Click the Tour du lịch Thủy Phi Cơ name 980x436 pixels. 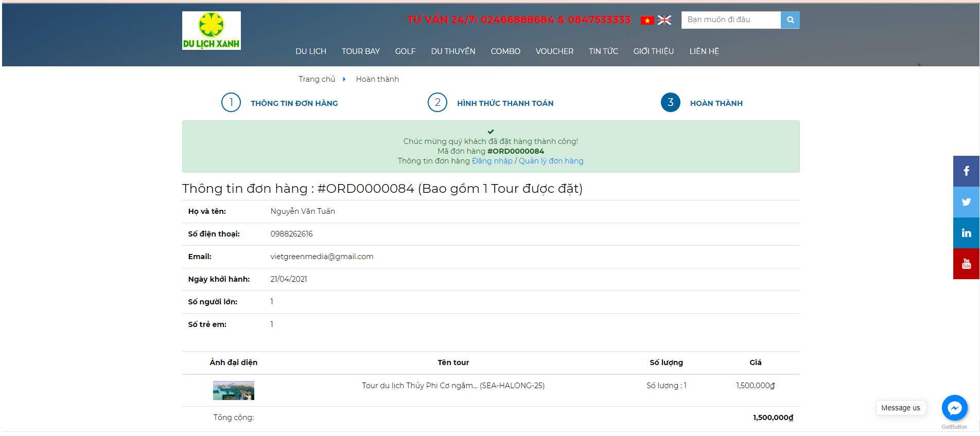click(453, 386)
